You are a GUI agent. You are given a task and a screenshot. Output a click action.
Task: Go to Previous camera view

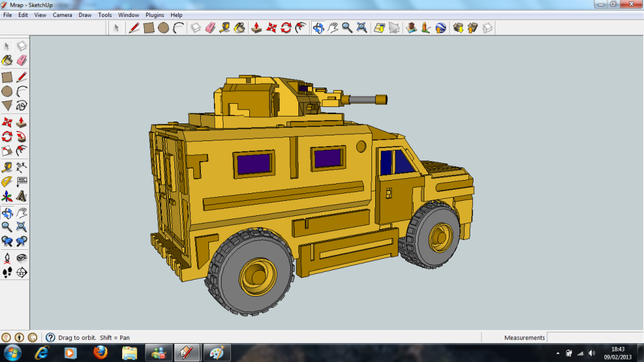pos(7,241)
